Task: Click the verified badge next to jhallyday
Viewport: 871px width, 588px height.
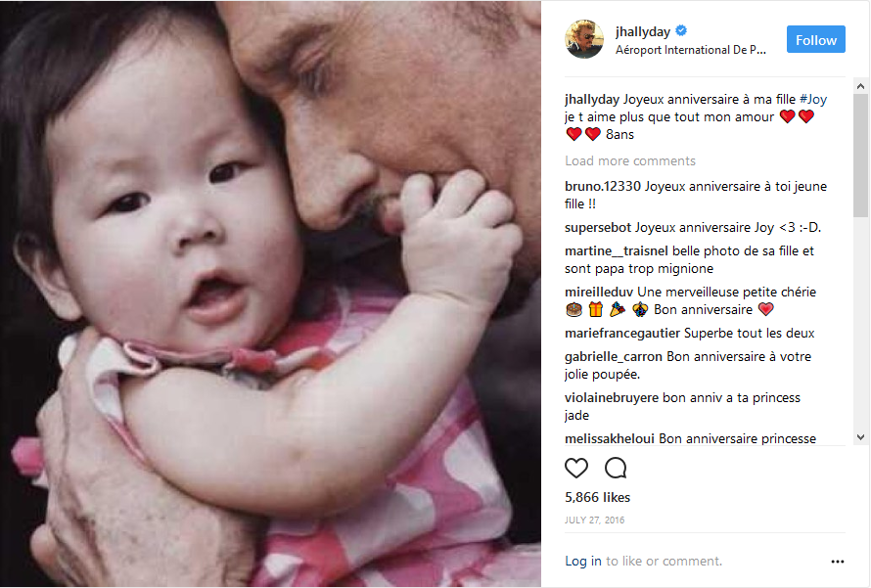Action: click(681, 30)
